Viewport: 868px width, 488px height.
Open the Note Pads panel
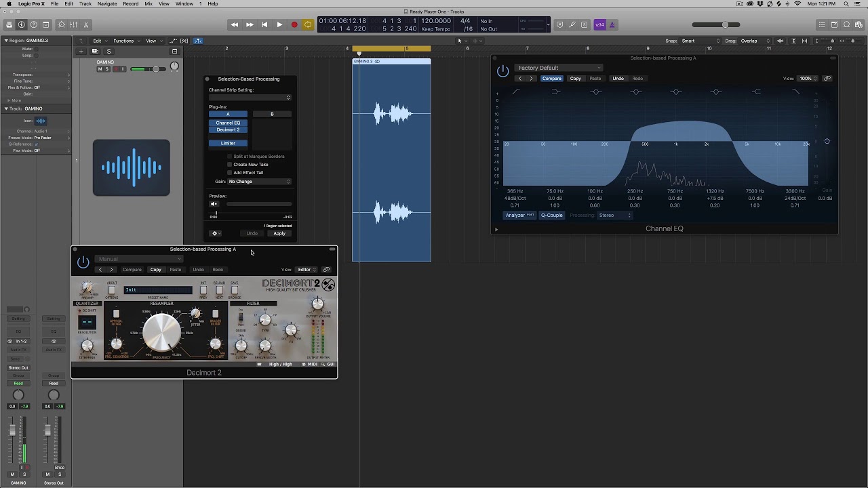tap(834, 25)
